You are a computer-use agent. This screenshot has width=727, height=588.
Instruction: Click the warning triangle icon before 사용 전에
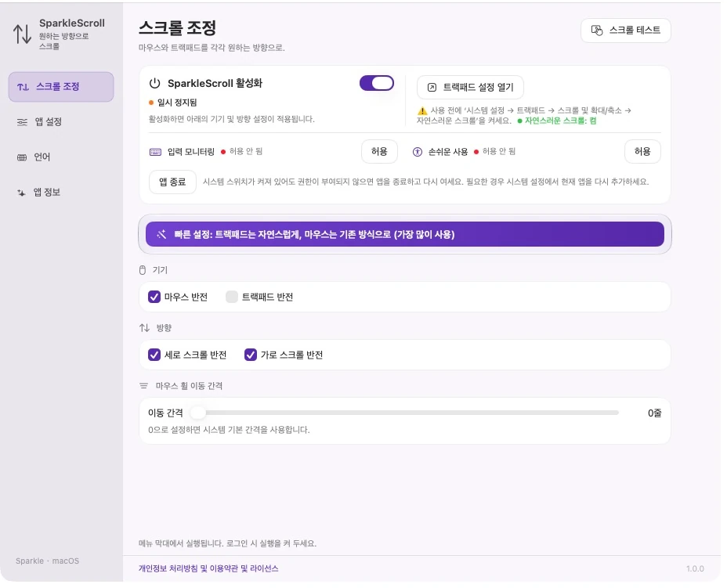tap(422, 111)
